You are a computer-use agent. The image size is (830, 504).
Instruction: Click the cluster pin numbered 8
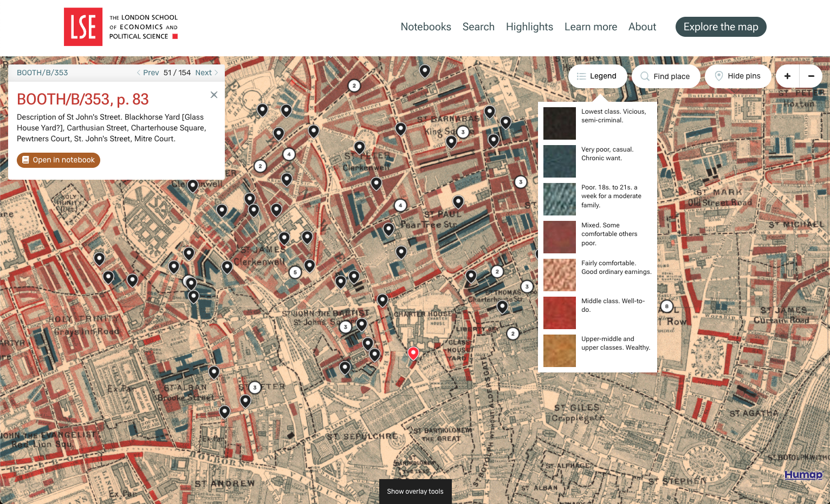667,306
